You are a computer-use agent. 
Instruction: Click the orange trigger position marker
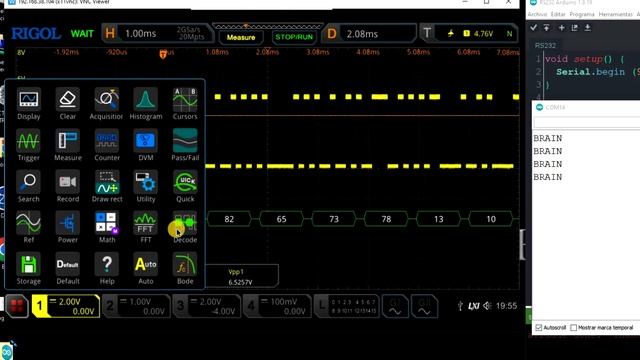(163, 54)
